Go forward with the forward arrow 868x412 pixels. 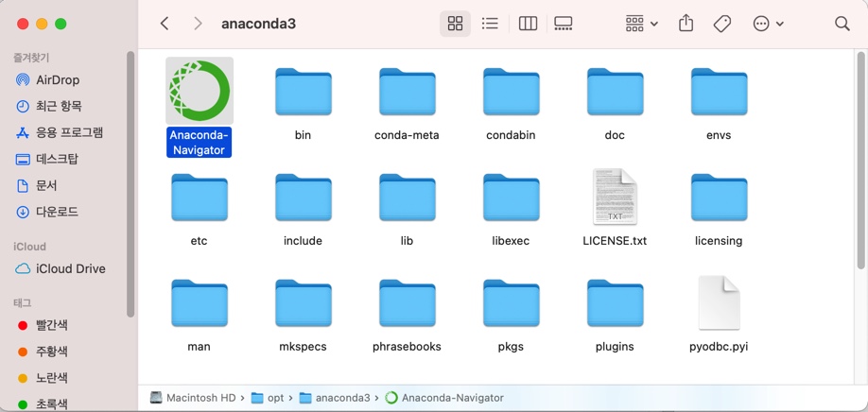coord(198,24)
